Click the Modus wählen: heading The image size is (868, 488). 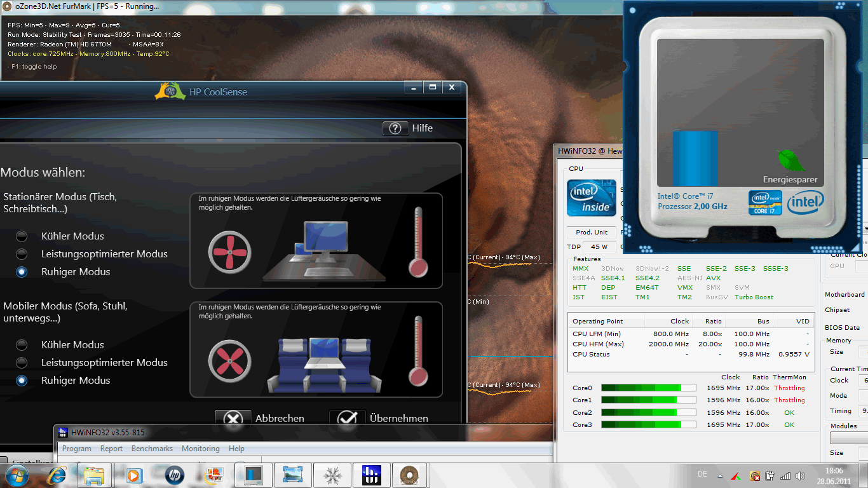pyautogui.click(x=43, y=173)
